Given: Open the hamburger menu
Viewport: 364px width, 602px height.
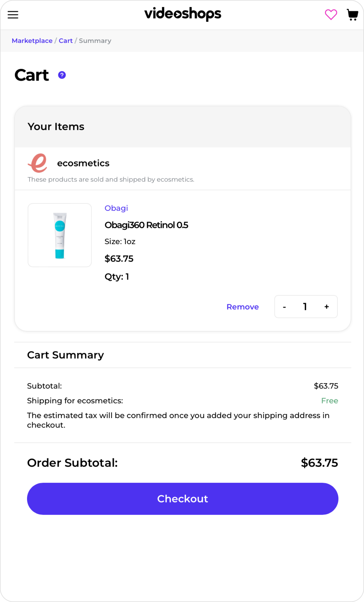Looking at the screenshot, I should (13, 14).
